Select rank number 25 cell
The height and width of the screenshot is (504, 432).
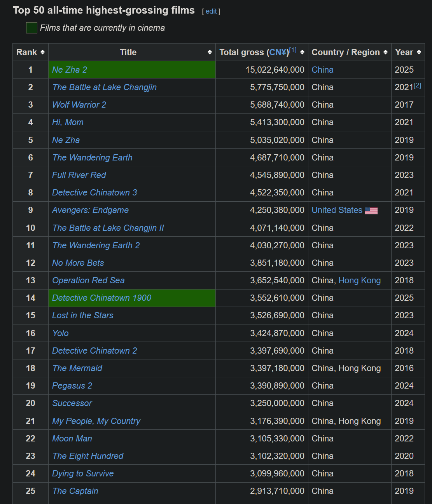[x=30, y=491]
